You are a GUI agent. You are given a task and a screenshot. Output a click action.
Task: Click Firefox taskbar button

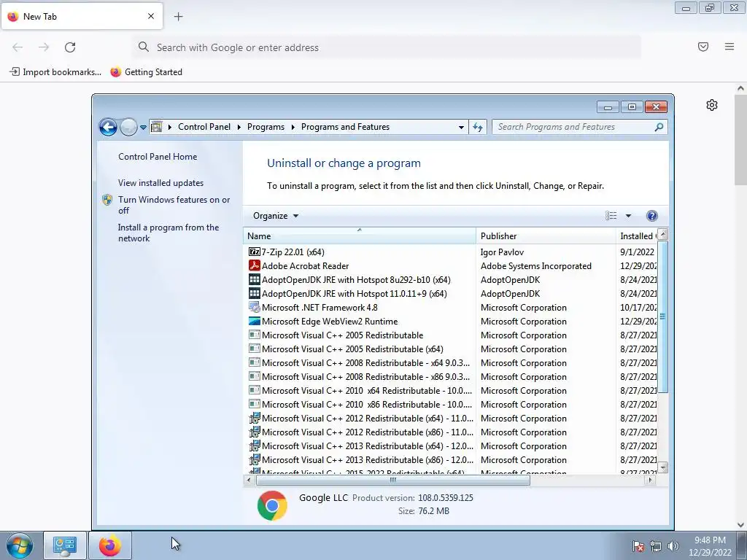110,545
